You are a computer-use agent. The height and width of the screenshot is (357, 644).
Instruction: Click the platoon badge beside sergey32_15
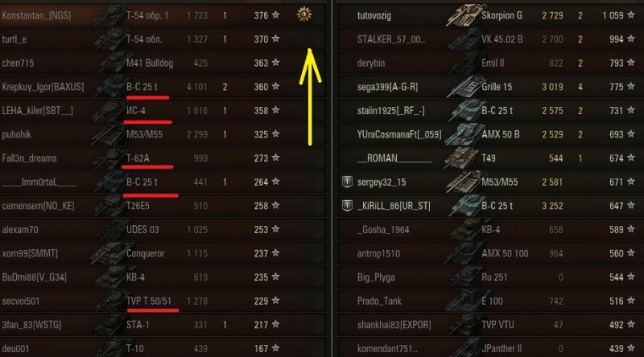click(348, 182)
